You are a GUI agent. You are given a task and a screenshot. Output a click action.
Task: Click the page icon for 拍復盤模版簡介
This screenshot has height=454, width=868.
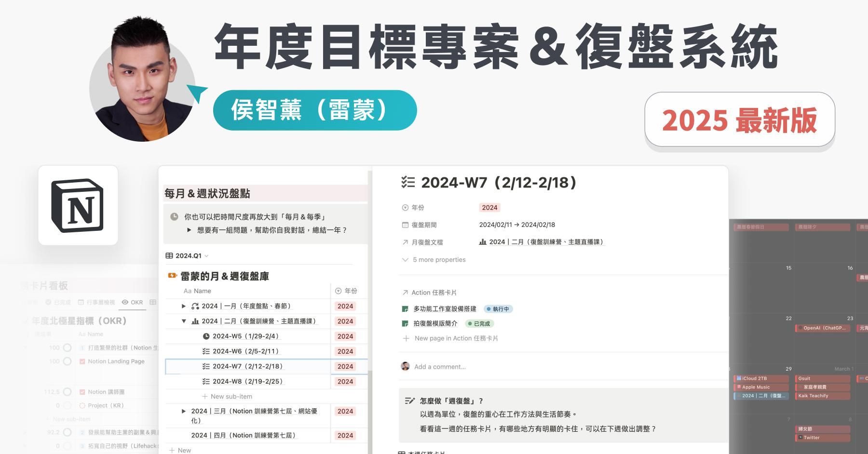pyautogui.click(x=405, y=323)
